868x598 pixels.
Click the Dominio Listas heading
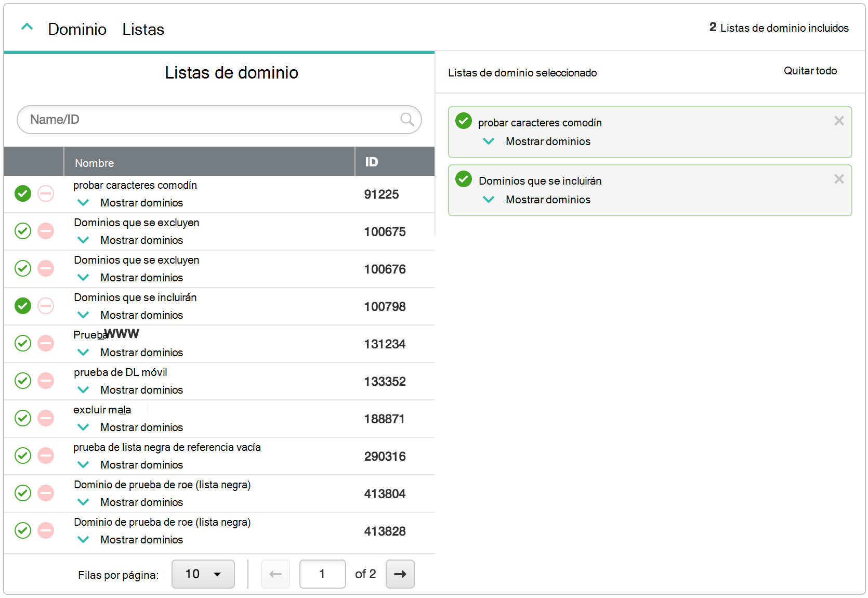click(x=106, y=29)
